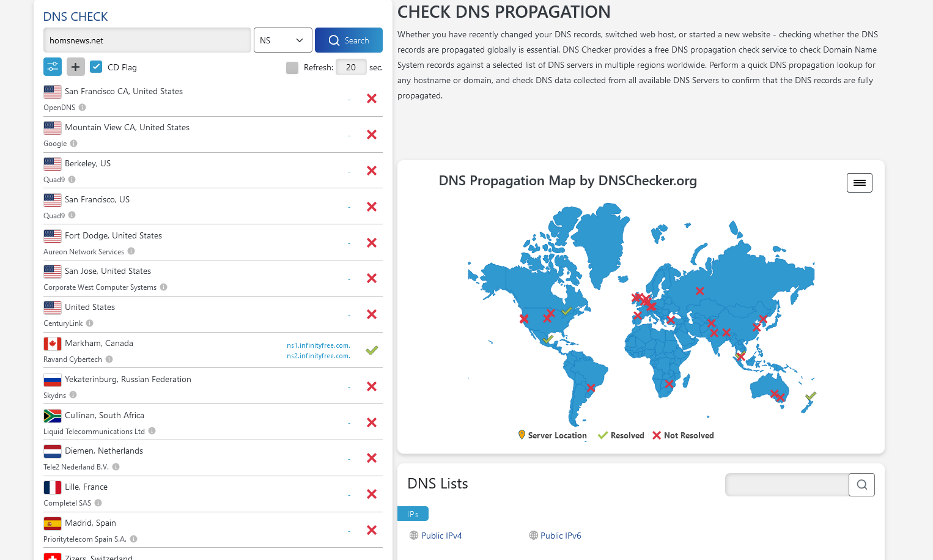
Task: Enable the Refresh checkbox
Action: pyautogui.click(x=292, y=67)
